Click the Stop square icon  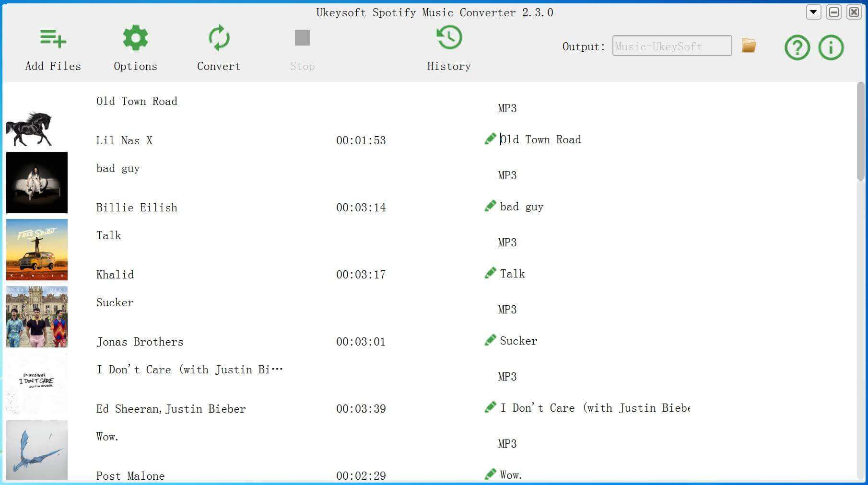pyautogui.click(x=302, y=38)
